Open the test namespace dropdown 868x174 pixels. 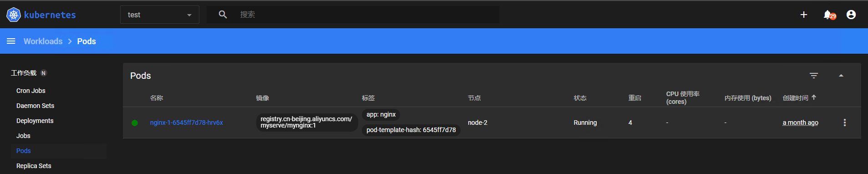(160, 15)
